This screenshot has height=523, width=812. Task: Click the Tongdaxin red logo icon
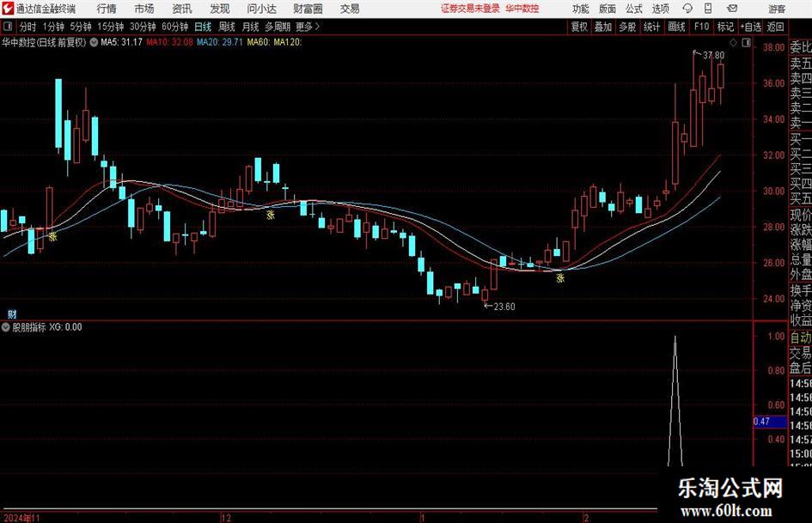(x=8, y=9)
